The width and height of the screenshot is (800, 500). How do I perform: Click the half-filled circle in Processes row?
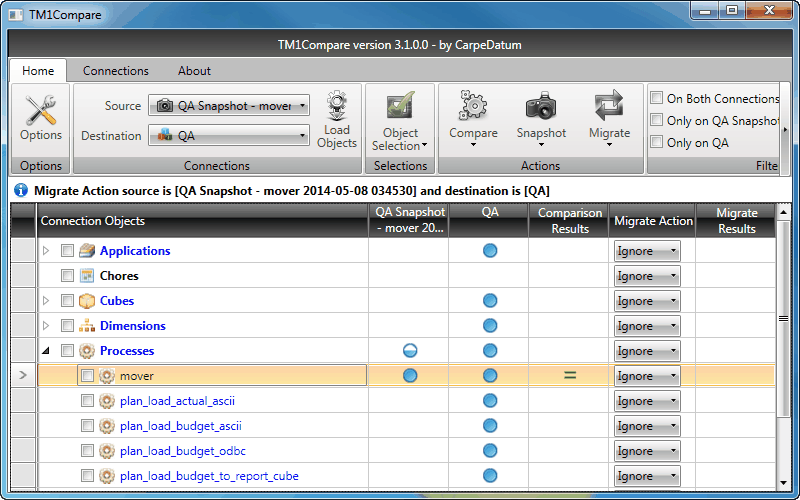click(410, 351)
